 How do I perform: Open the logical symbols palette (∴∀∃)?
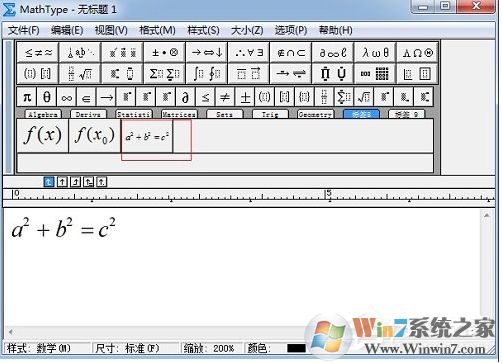[249, 53]
